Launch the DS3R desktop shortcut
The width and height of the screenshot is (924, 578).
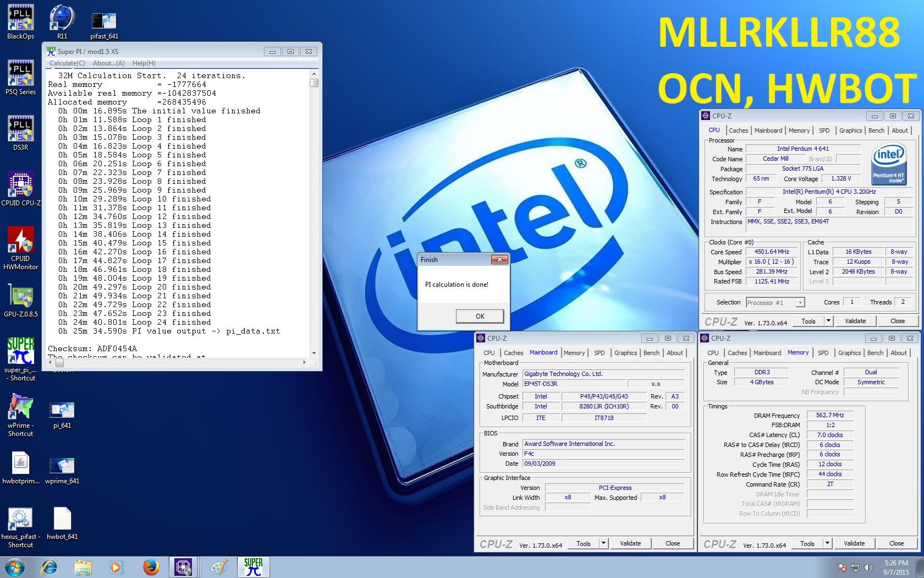coord(20,133)
